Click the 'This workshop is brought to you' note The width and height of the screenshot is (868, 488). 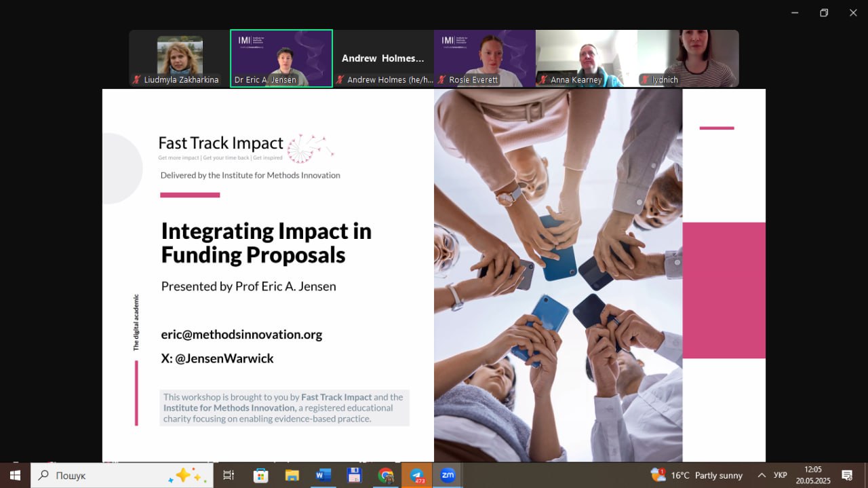pos(285,408)
